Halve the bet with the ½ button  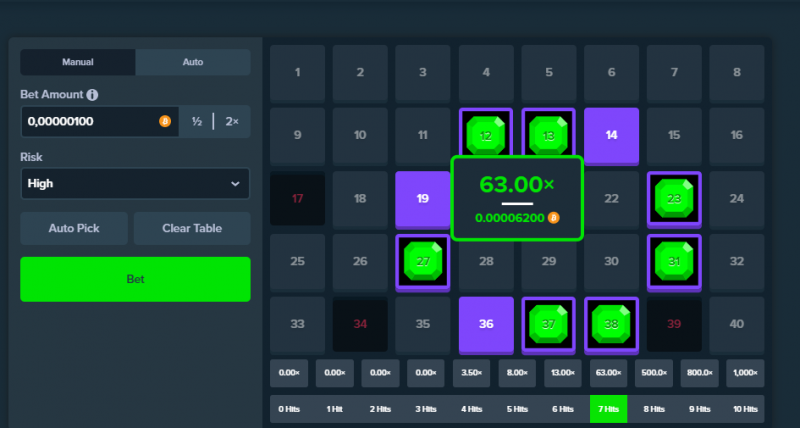[197, 121]
